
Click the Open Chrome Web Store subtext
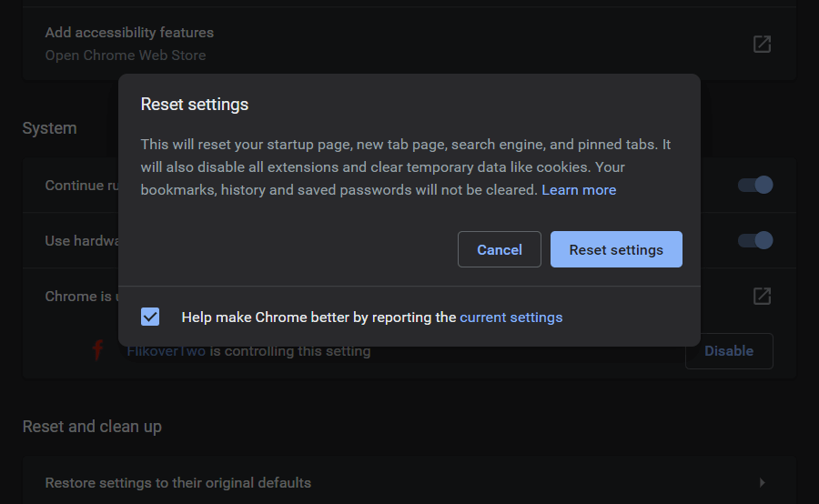(x=126, y=55)
